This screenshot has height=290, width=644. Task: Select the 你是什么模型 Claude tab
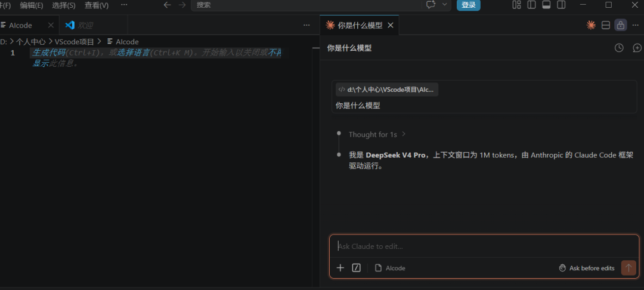tap(360, 26)
